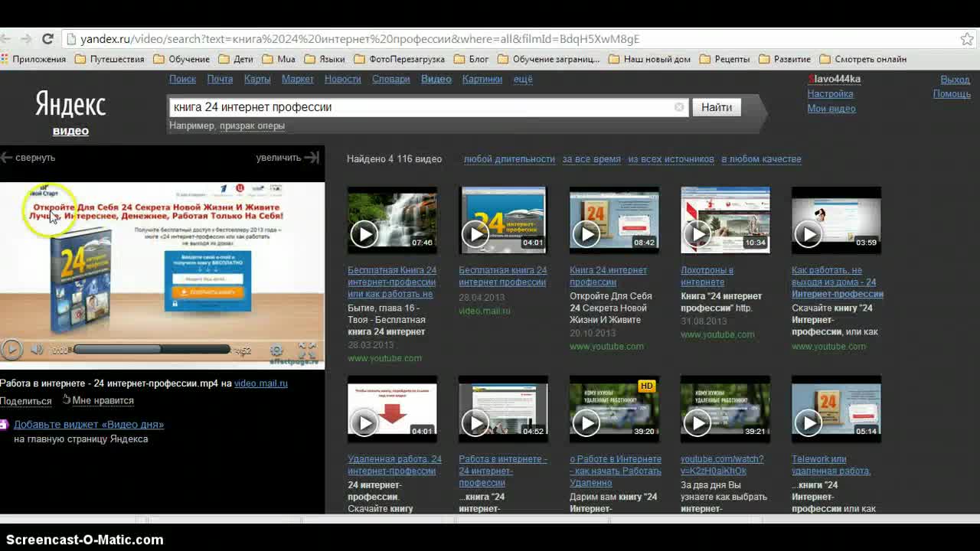Mute the player with the speaker icon
Screen dimensions: 980x551
37,350
